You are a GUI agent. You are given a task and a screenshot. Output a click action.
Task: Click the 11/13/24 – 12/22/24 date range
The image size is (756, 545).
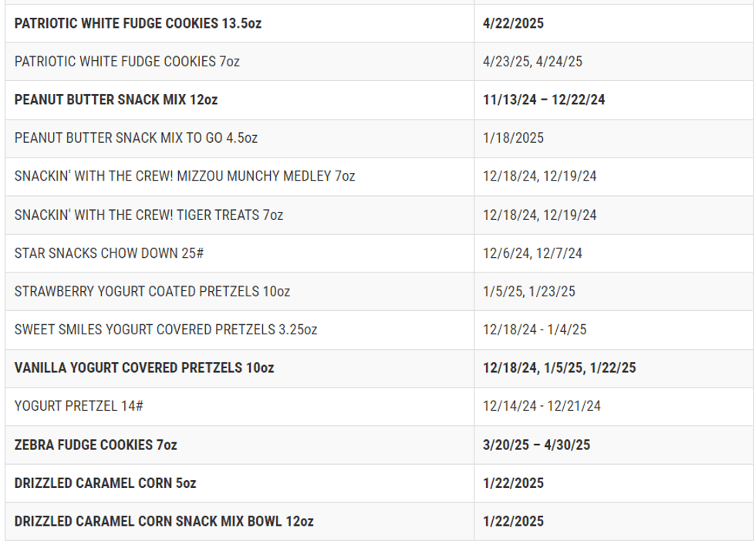coord(544,100)
